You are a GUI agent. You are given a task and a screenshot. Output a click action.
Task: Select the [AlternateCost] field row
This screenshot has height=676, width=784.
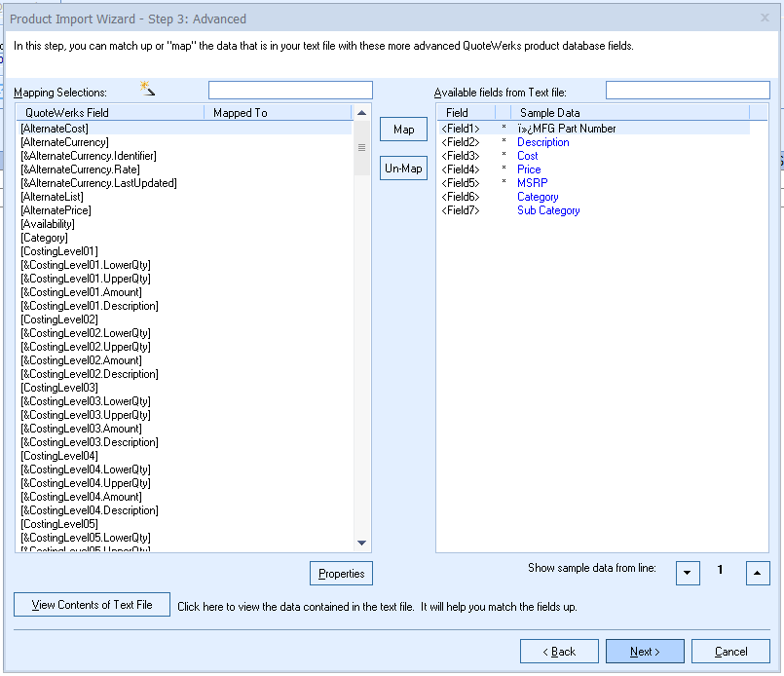point(55,129)
